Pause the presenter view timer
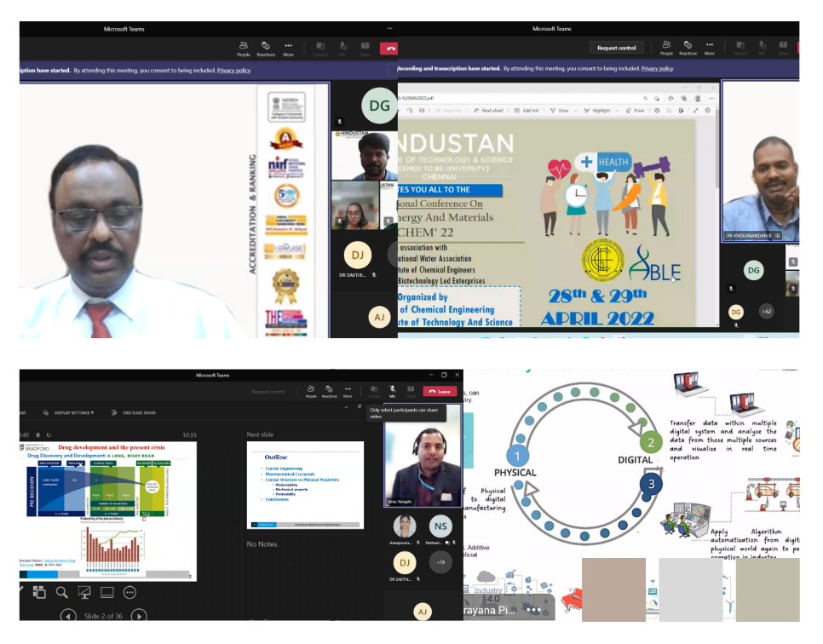This screenshot has width=823, height=644. (37, 434)
